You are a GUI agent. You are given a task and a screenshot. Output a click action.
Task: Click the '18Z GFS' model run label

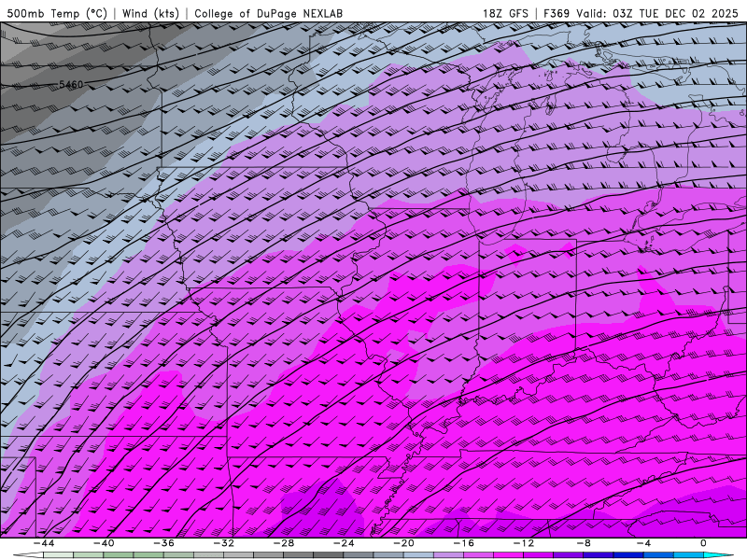click(x=505, y=13)
